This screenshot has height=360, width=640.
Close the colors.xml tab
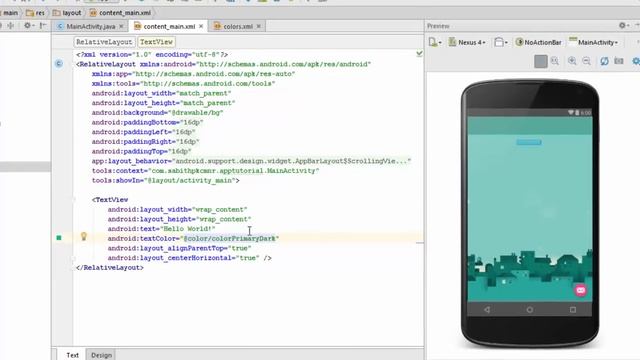point(259,27)
